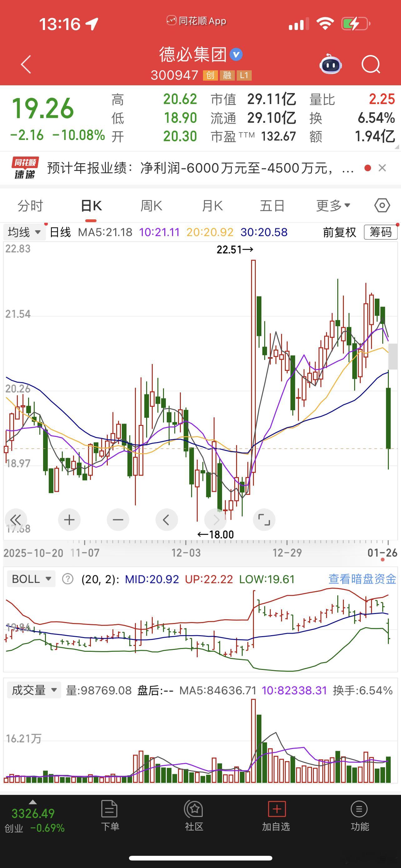This screenshot has height=868, width=401.
Task: Open the 五日 five-day tab
Action: click(x=272, y=205)
